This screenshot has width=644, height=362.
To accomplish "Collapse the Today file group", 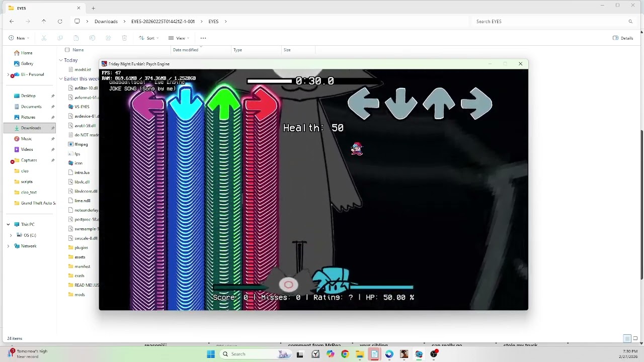I will (61, 60).
